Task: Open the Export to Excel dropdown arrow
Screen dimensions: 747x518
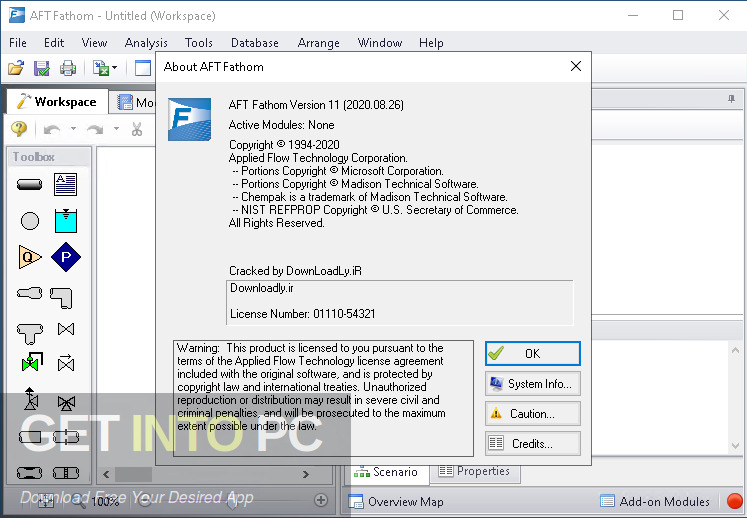Action: point(114,68)
